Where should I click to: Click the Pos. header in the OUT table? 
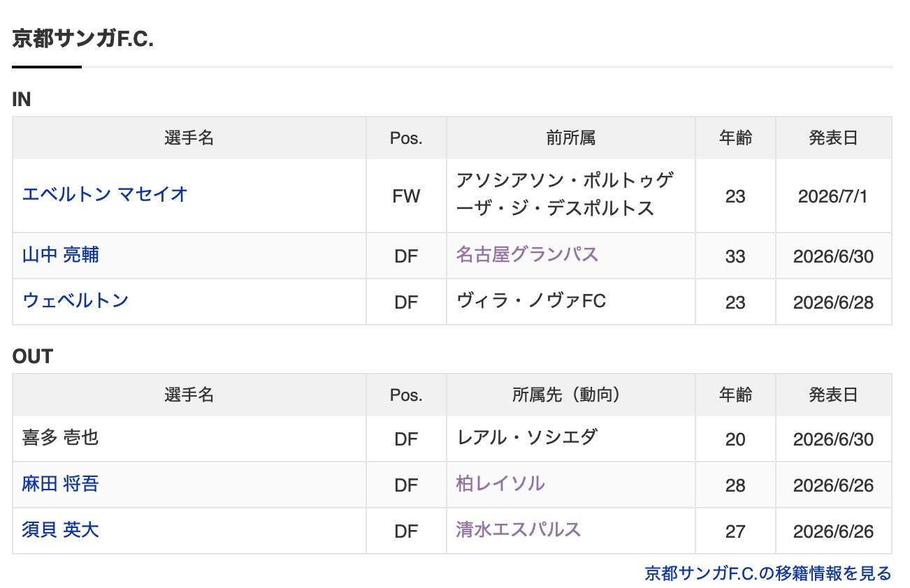pos(406,395)
